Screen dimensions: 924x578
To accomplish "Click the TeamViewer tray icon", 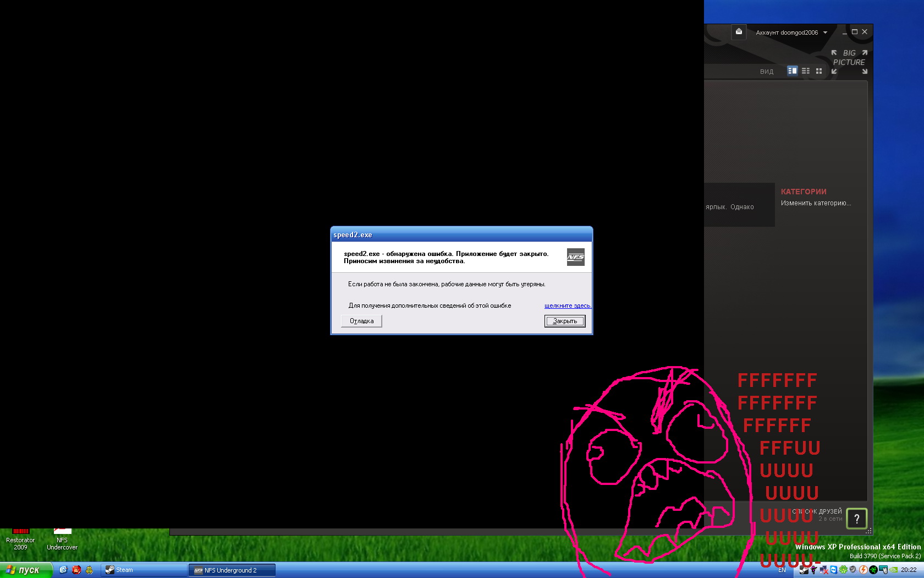I will click(x=834, y=570).
